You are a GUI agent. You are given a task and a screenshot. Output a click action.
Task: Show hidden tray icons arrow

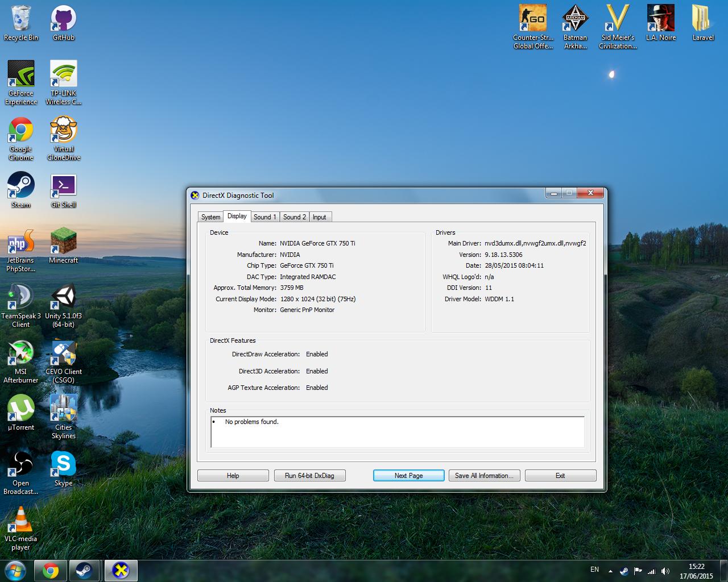coord(610,571)
